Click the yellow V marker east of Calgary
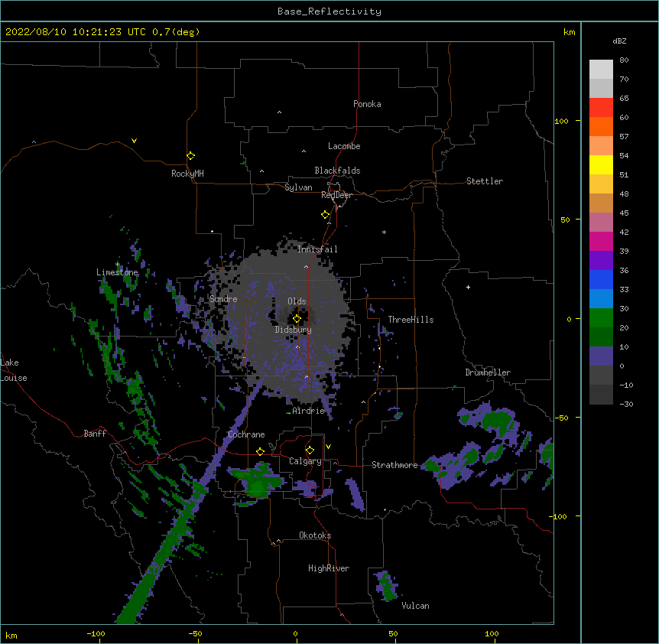 click(328, 447)
